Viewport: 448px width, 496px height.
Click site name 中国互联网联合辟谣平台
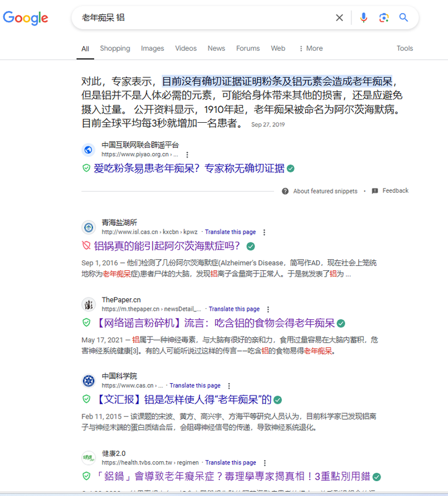[140, 145]
